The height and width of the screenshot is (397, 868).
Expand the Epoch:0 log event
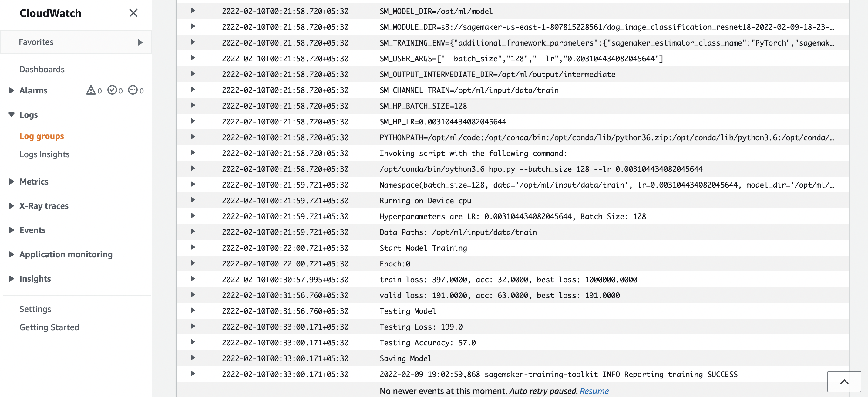click(x=193, y=263)
